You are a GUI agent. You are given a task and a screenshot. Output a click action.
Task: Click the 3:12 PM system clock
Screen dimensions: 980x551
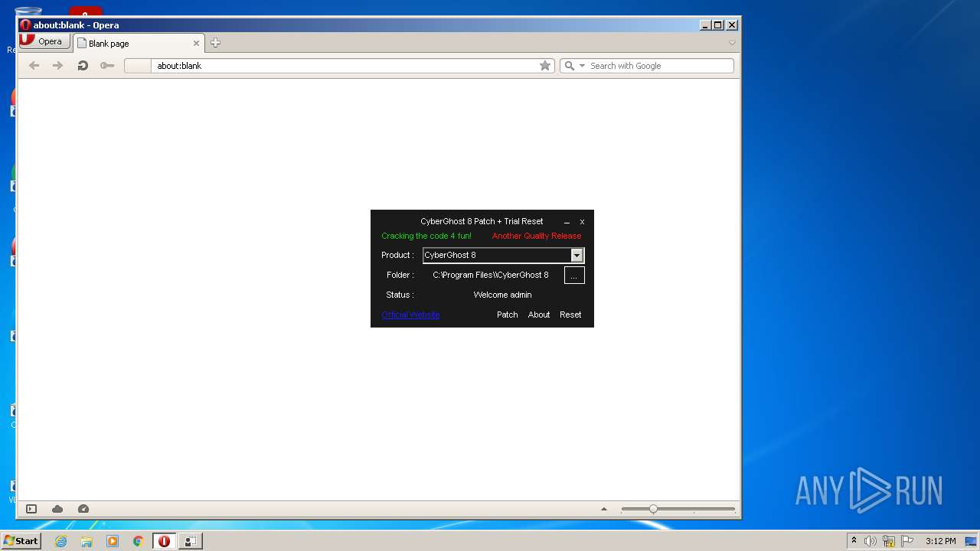[940, 541]
